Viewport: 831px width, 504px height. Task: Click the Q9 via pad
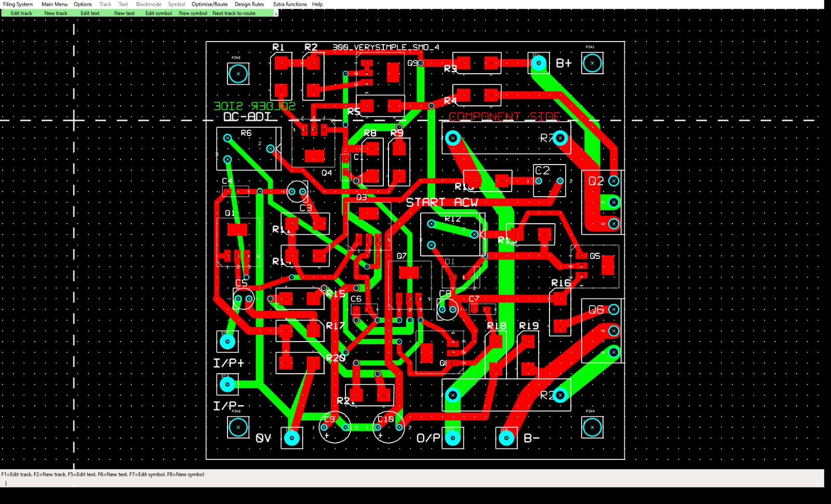pos(421,63)
